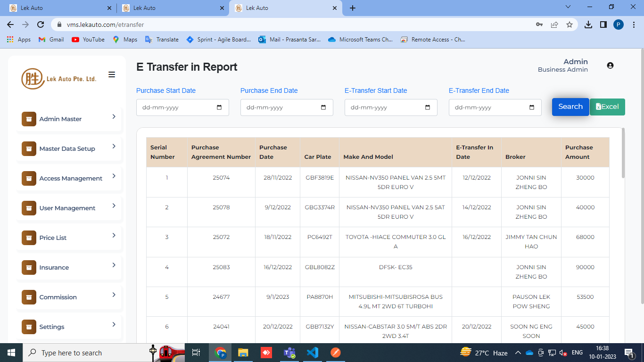Click the Admin Master box icon
The width and height of the screenshot is (644, 362).
click(29, 119)
